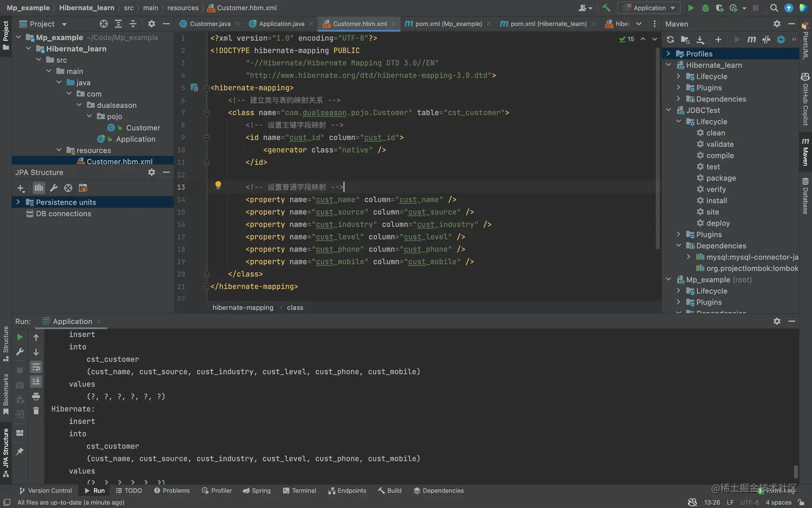Toggle Maven offline mode
Viewport: 812px width, 508px height.
click(766, 39)
